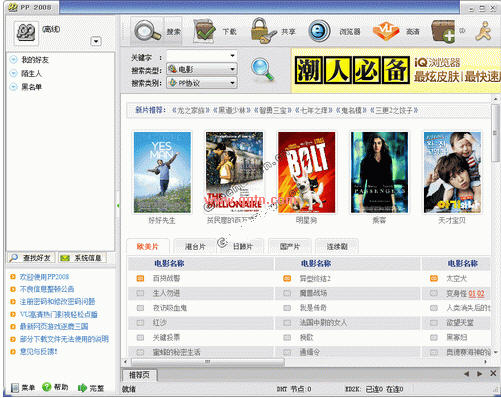
Task: Open the 《鬼名模》 recommendation link
Action: pyautogui.click(x=351, y=110)
